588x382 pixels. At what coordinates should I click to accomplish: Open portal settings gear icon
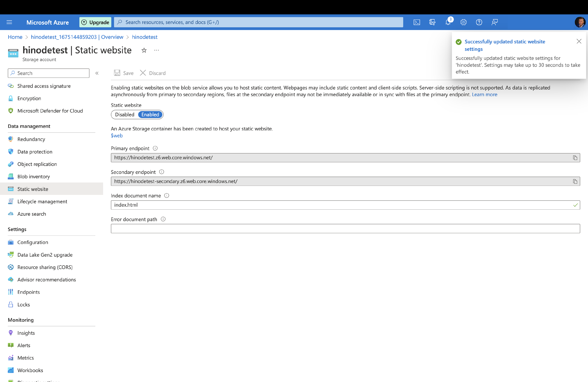463,22
